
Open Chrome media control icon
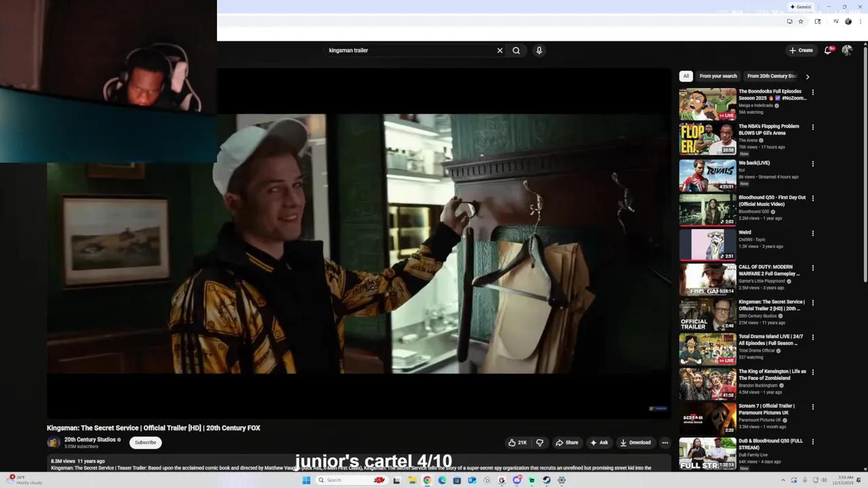pos(835,22)
